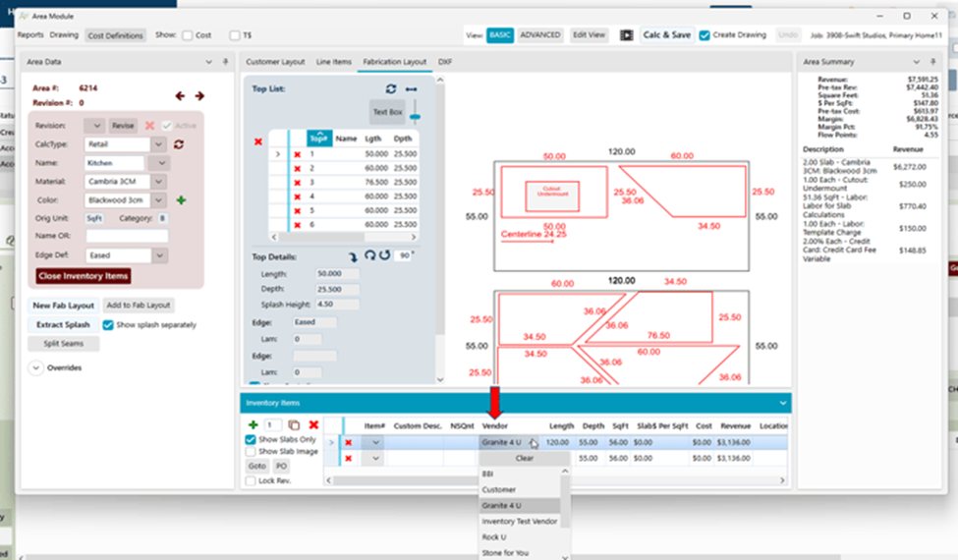Delete top row 6 with red X

[298, 225]
